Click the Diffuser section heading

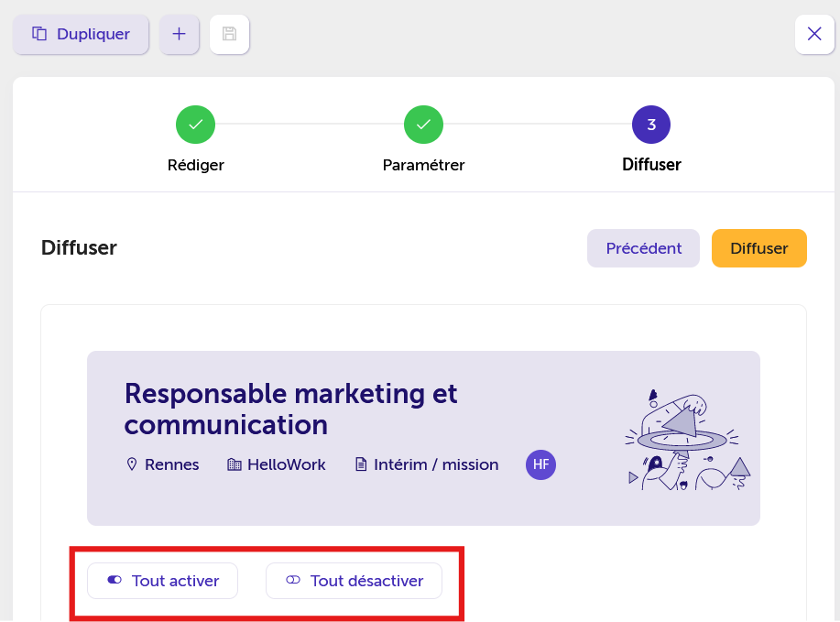click(79, 248)
